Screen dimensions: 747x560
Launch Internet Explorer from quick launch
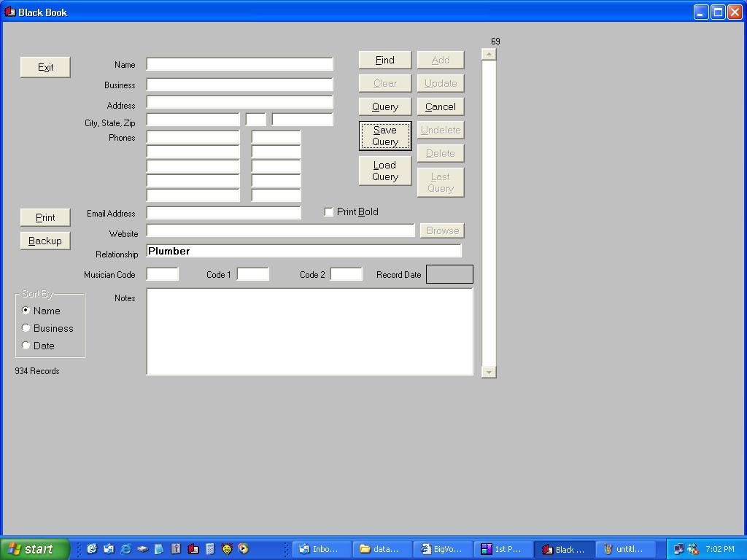(x=125, y=549)
